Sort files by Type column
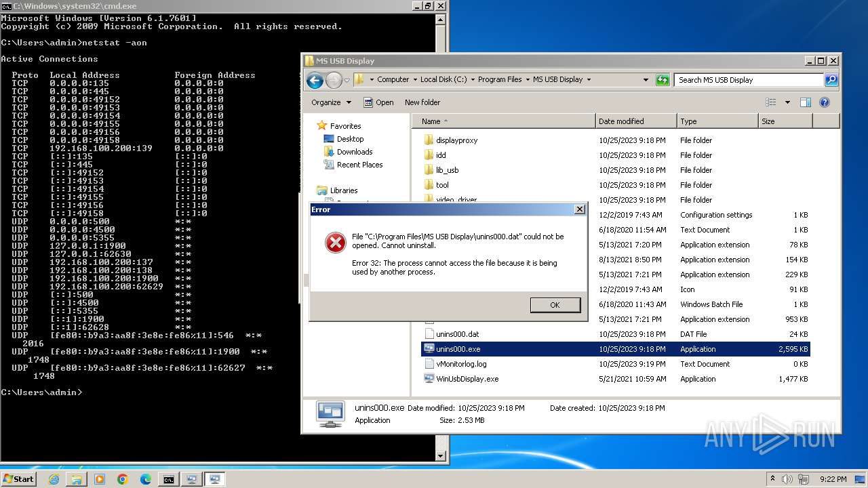 [x=717, y=121]
